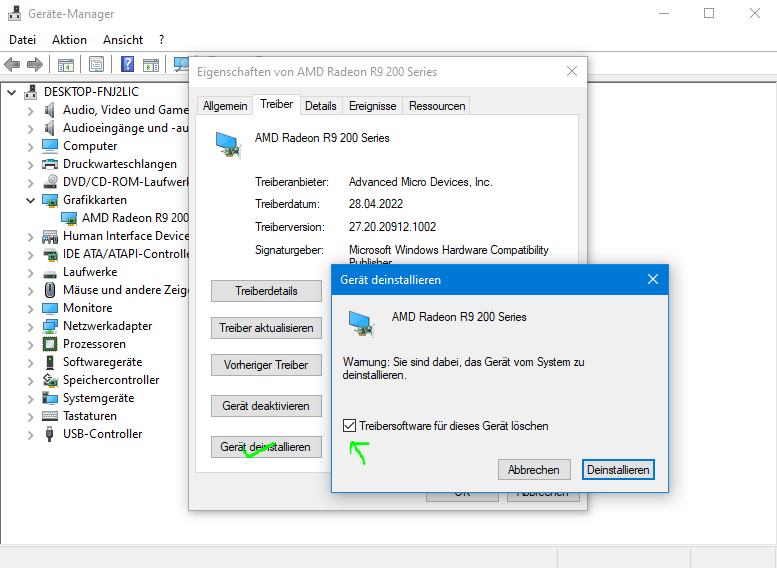Switch to the Ereignisse tab

(373, 106)
